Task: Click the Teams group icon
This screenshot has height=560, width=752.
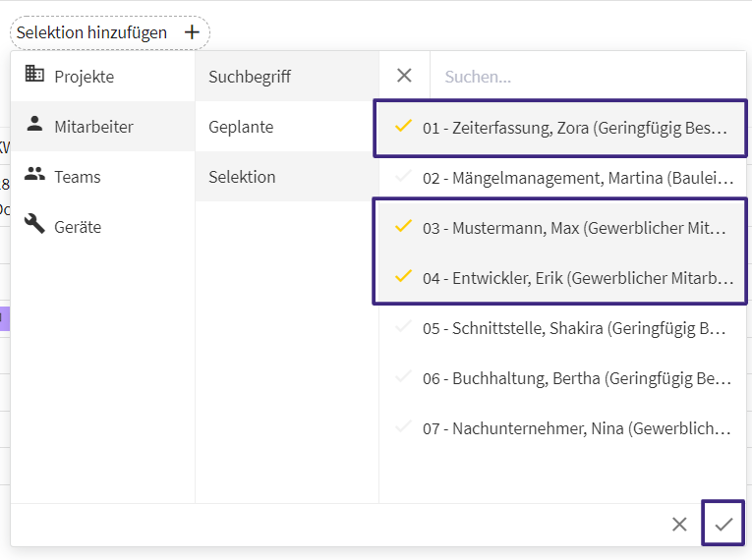Action: (x=34, y=174)
